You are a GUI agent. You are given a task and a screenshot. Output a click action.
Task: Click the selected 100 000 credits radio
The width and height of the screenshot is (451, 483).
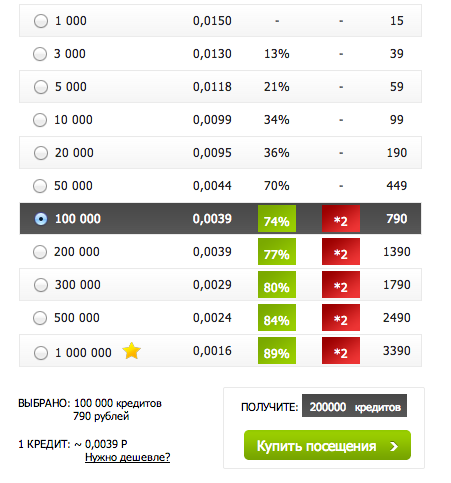tap(41, 219)
